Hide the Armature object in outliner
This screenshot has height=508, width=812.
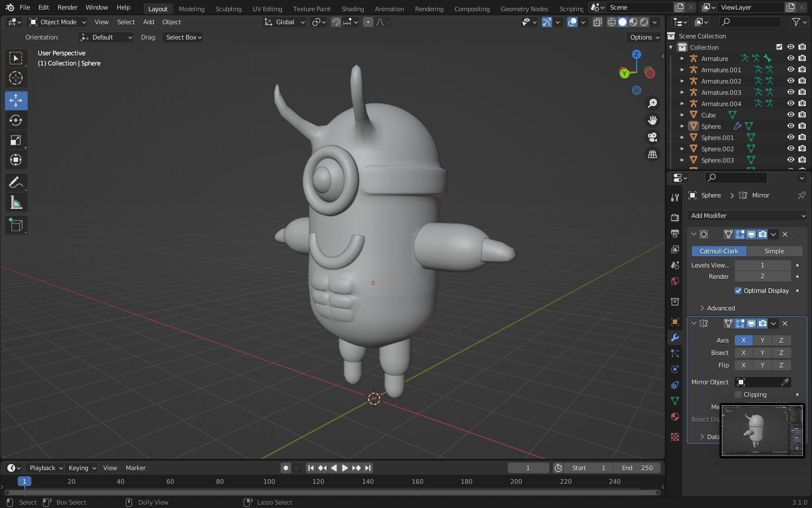click(791, 58)
